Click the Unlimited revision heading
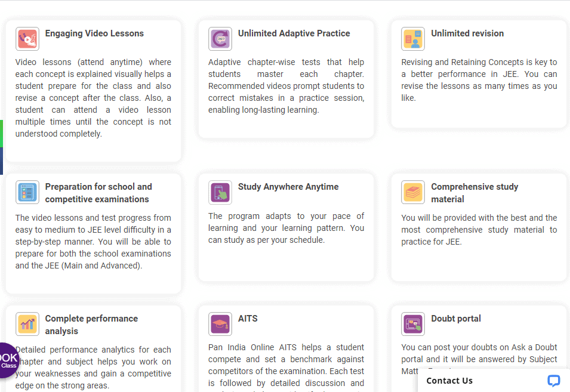This screenshot has width=570, height=392. pos(467,33)
